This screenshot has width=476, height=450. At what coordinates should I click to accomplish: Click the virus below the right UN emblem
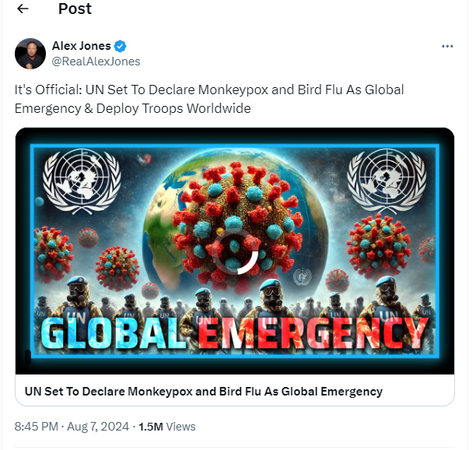pyautogui.click(x=379, y=245)
